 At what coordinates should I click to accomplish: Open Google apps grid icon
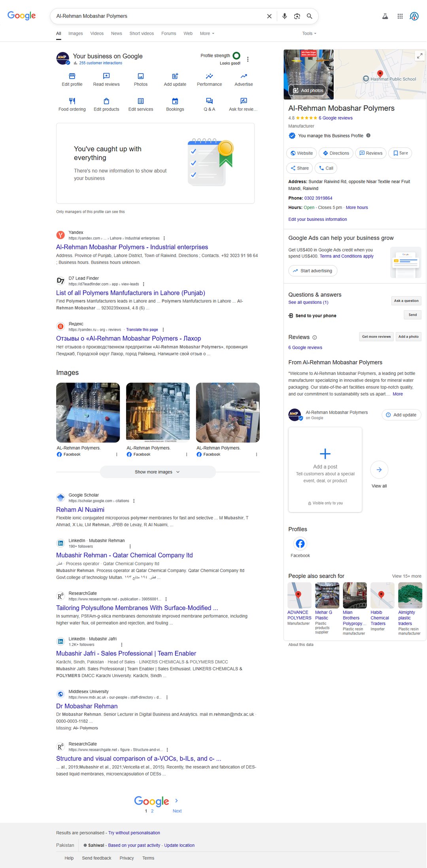tap(400, 16)
